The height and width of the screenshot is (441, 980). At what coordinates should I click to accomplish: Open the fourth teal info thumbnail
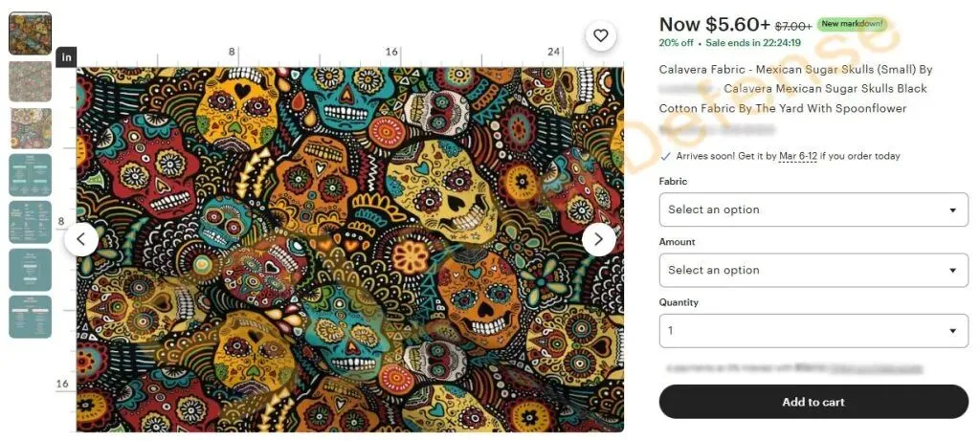point(30,175)
